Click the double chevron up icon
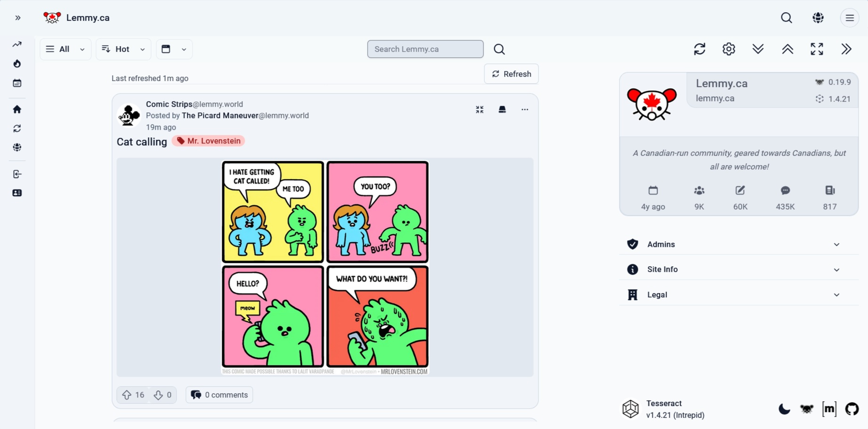 [x=788, y=49]
